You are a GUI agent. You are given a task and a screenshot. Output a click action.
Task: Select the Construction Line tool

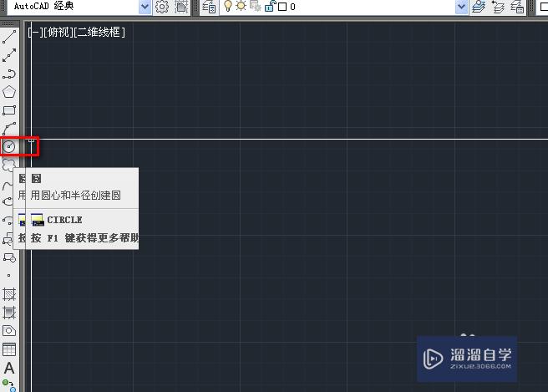tap(9, 55)
